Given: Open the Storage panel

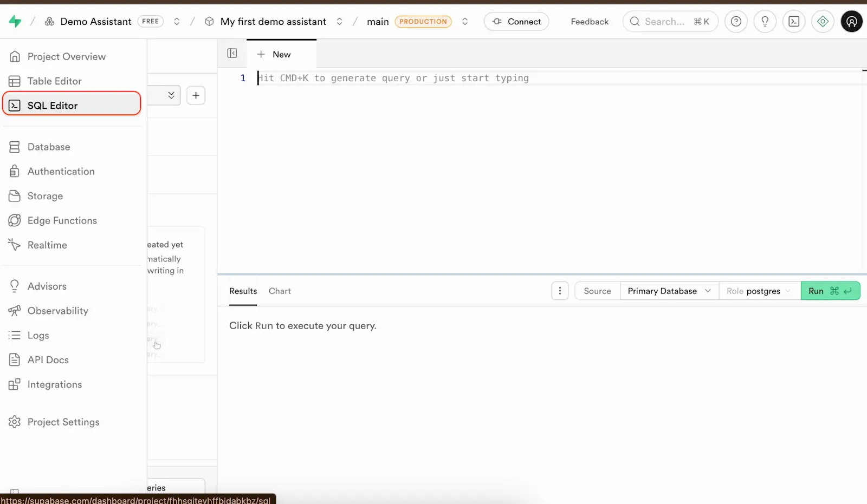Looking at the screenshot, I should (x=46, y=196).
